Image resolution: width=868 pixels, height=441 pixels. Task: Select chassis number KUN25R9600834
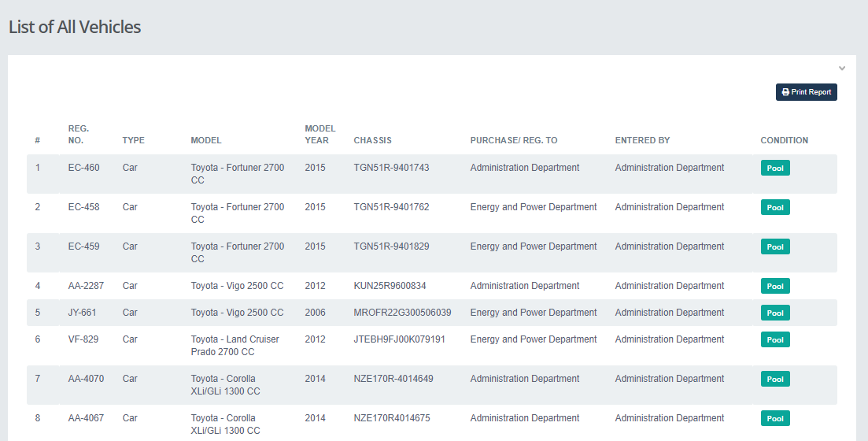point(390,286)
